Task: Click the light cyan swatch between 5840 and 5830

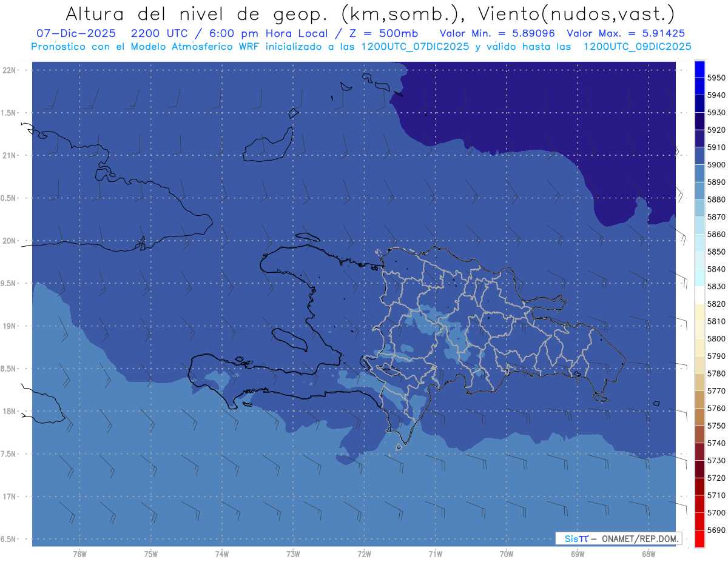Action: pyautogui.click(x=699, y=278)
